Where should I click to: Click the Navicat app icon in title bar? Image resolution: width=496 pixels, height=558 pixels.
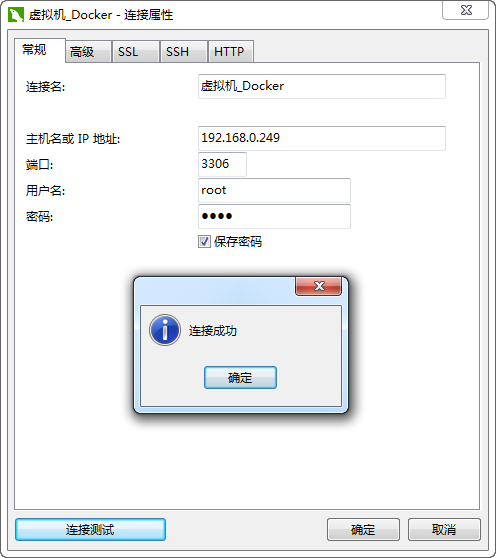tap(16, 15)
